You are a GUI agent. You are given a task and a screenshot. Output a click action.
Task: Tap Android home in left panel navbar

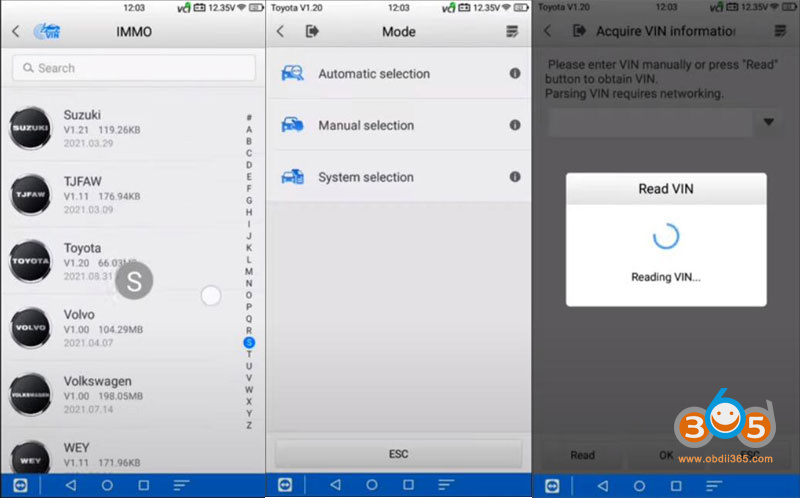[x=107, y=485]
